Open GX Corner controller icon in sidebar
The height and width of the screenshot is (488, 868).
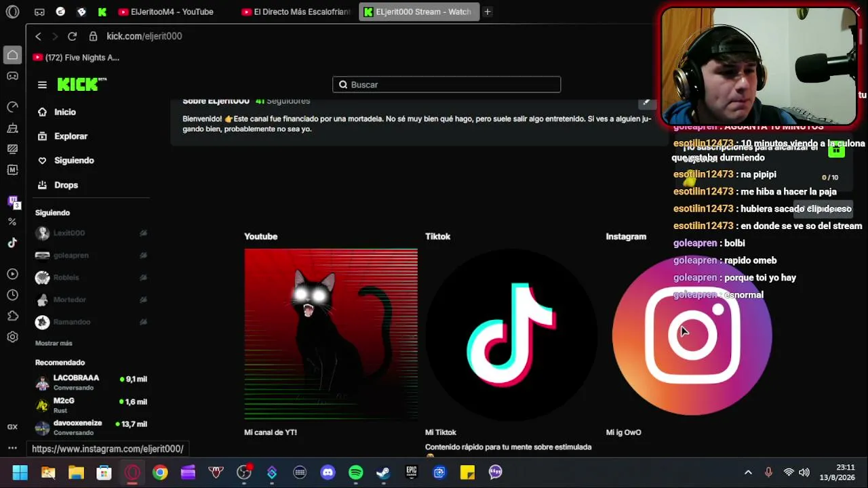pyautogui.click(x=12, y=76)
